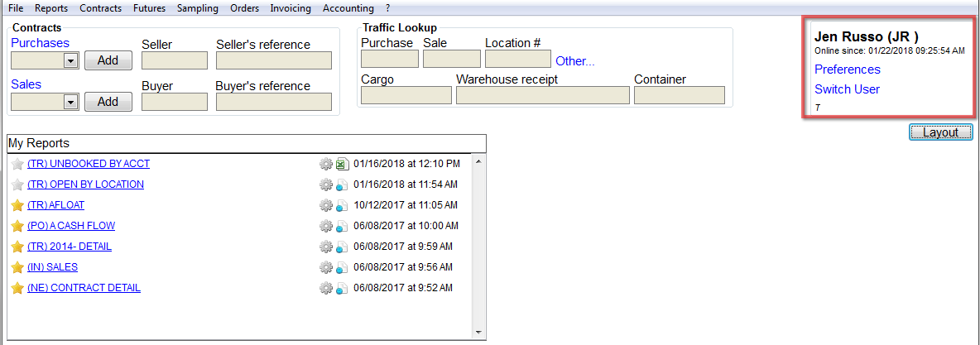The height and width of the screenshot is (345, 980).
Task: Unstar the (TR) 2014- DETAIL report
Action: [17, 247]
